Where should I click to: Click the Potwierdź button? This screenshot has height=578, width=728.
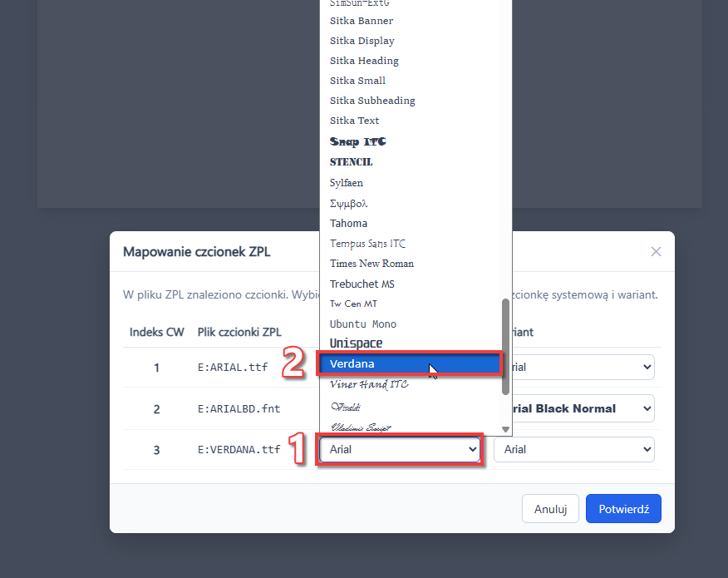[x=623, y=509]
